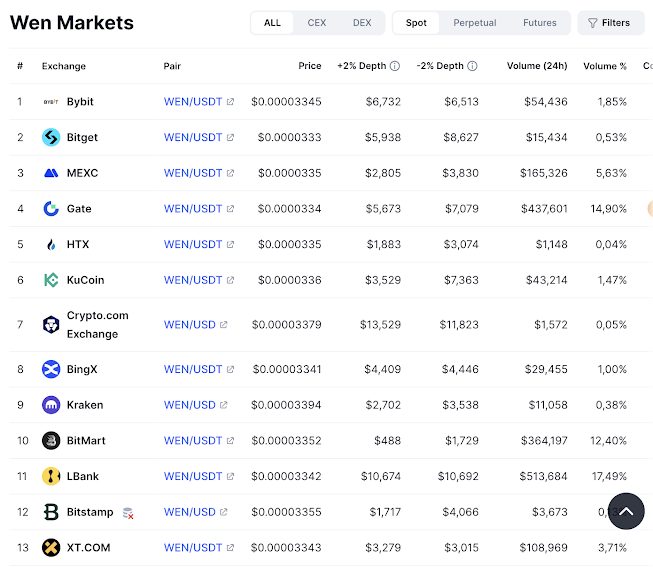Click the KuCoin exchange logo icon
This screenshot has width=653, height=567.
(51, 280)
